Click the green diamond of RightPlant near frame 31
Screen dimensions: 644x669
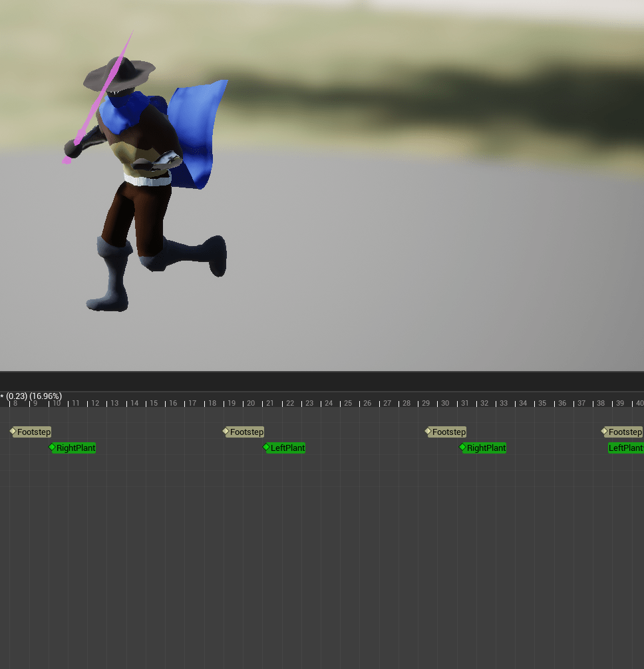coord(463,447)
